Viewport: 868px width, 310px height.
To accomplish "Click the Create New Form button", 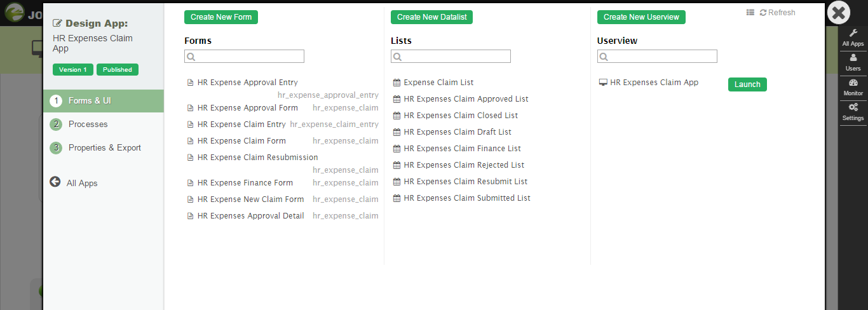I will point(221,17).
